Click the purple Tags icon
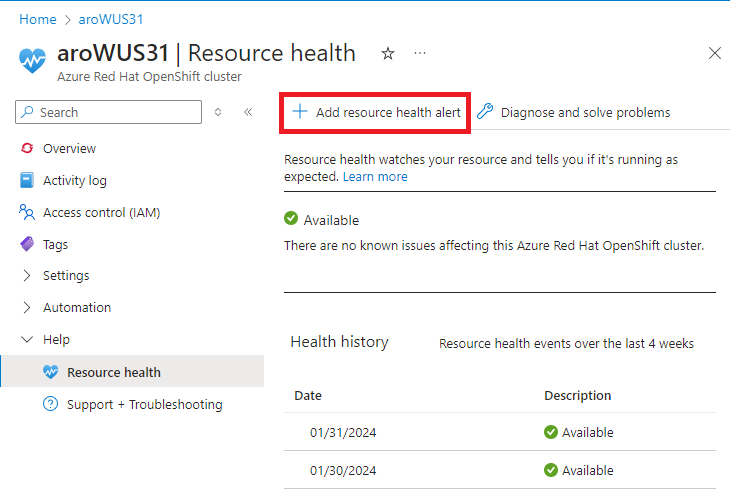The width and height of the screenshot is (730, 490). coord(27,244)
